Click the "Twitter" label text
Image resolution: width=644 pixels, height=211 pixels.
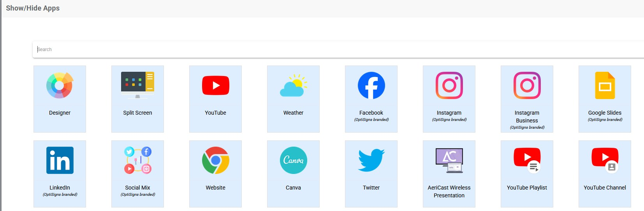[371, 188]
